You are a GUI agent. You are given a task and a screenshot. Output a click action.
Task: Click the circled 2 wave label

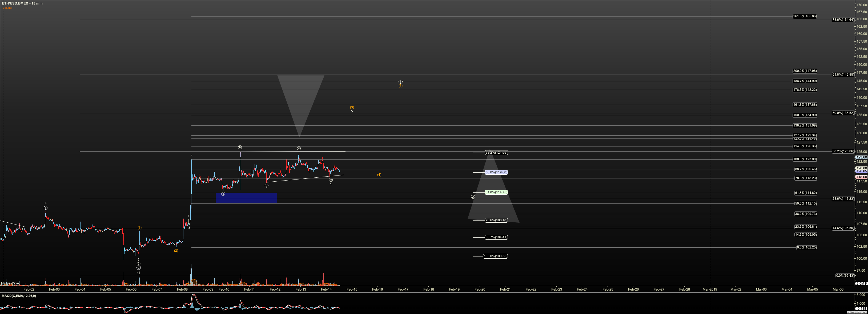coord(473,197)
